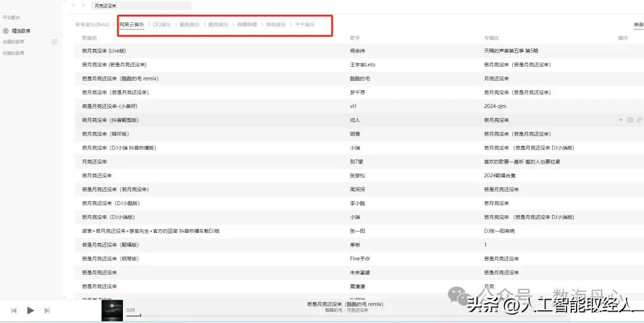This screenshot has height=323, width=644.
Task: Skip to the next track
Action: tap(47, 310)
